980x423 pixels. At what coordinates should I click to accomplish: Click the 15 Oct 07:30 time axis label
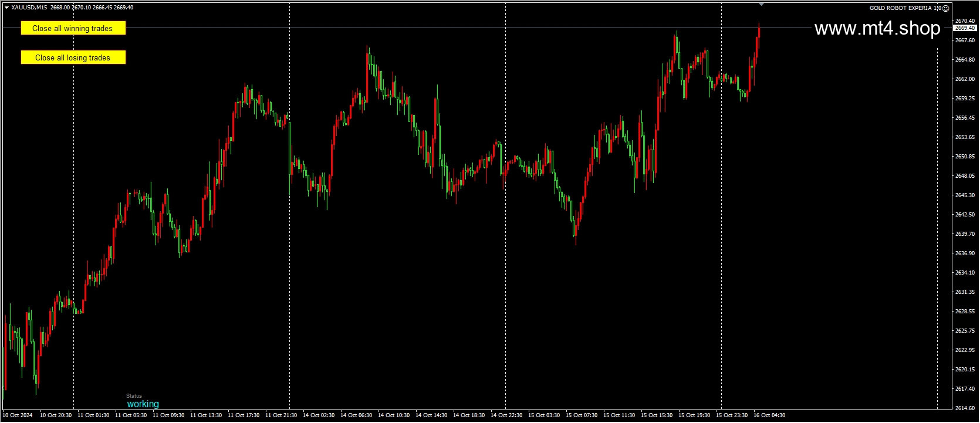click(x=582, y=415)
